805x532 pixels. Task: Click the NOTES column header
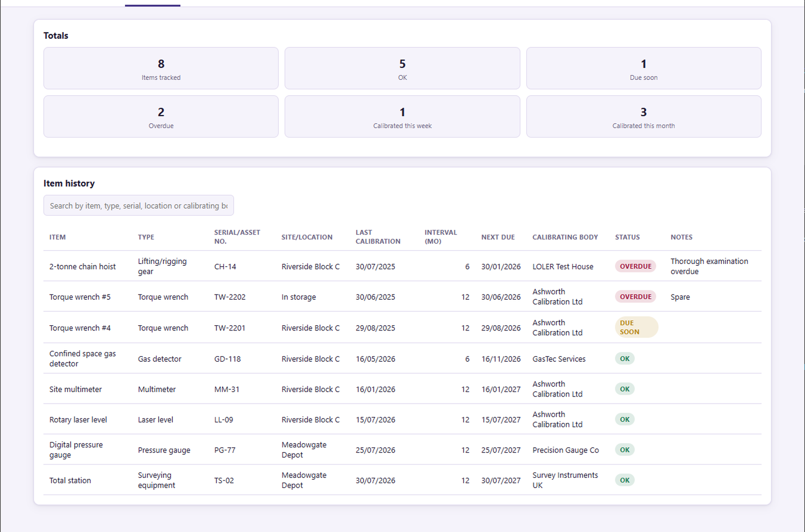[681, 237]
